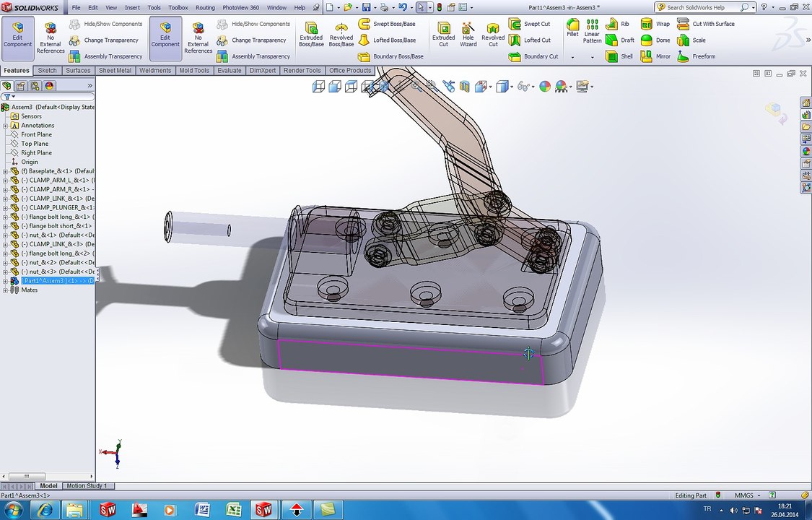Select the Extruded Boss/Base tool
Image resolution: width=812 pixels, height=520 pixels.
pyautogui.click(x=310, y=34)
